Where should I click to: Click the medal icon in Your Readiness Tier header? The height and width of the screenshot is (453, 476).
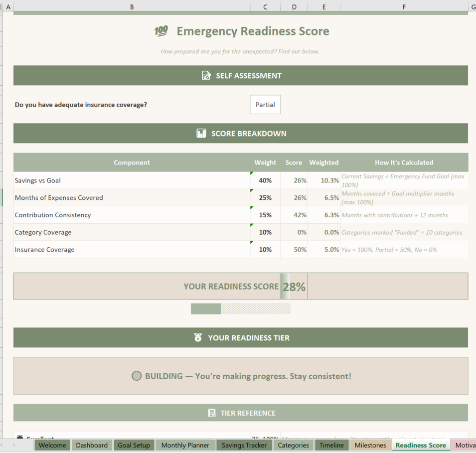pos(198,337)
